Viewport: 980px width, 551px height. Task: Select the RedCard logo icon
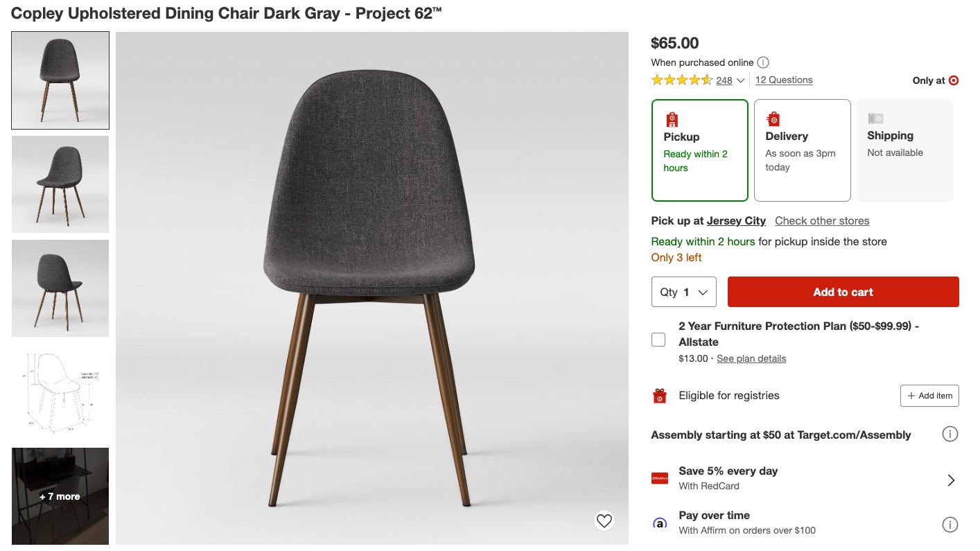[x=660, y=478]
